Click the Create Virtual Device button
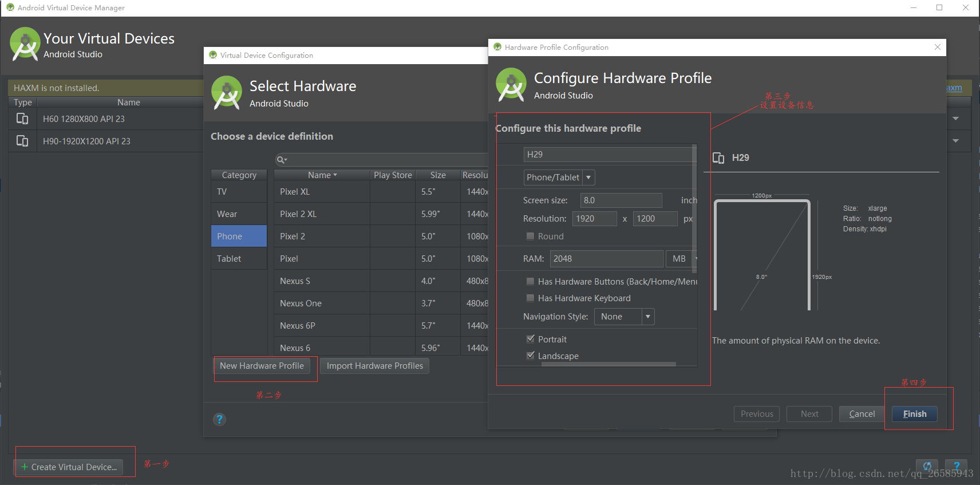The height and width of the screenshot is (485, 980). [x=69, y=467]
